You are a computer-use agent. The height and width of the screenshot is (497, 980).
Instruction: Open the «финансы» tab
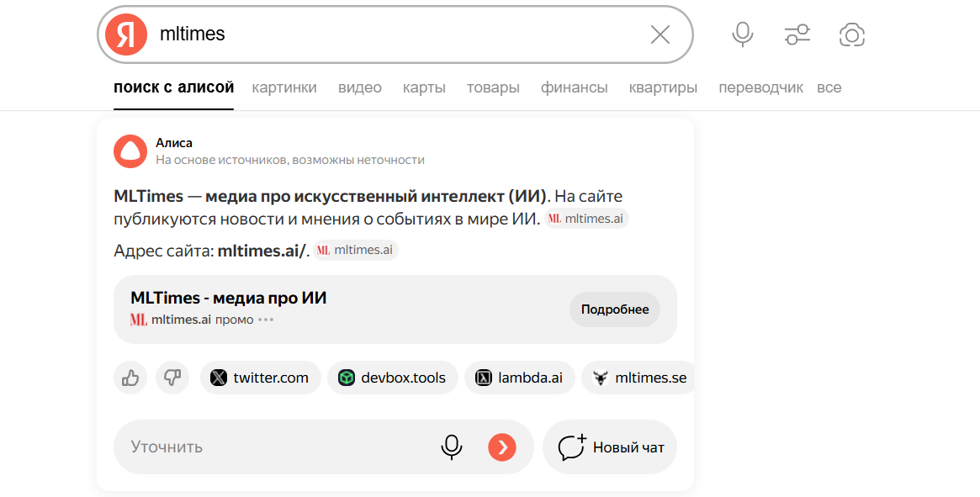[x=575, y=87]
